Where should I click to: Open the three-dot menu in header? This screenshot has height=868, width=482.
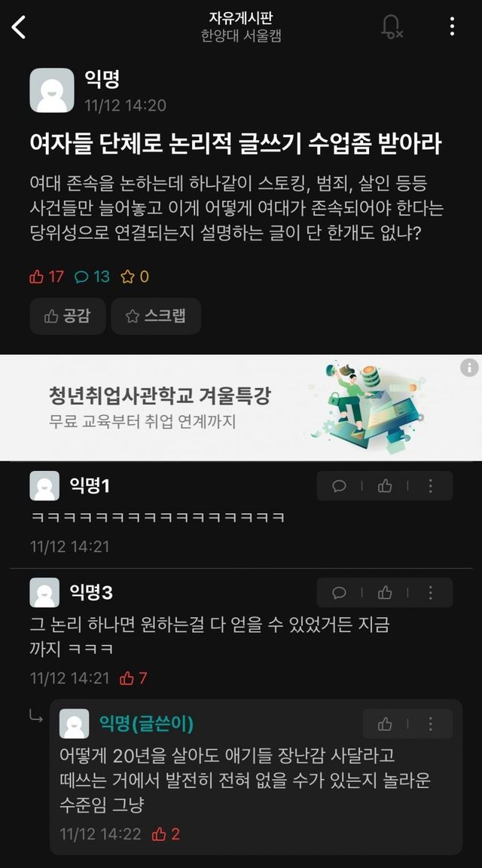point(452,26)
